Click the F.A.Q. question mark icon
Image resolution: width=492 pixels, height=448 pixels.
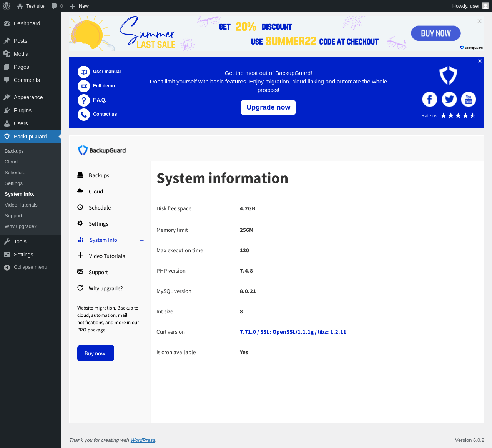[x=83, y=100]
